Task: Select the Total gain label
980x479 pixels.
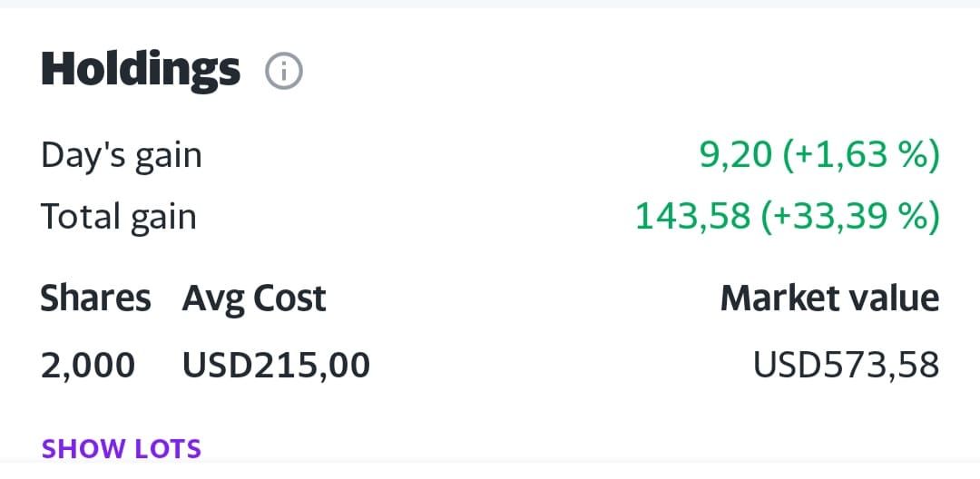Action: point(119,217)
